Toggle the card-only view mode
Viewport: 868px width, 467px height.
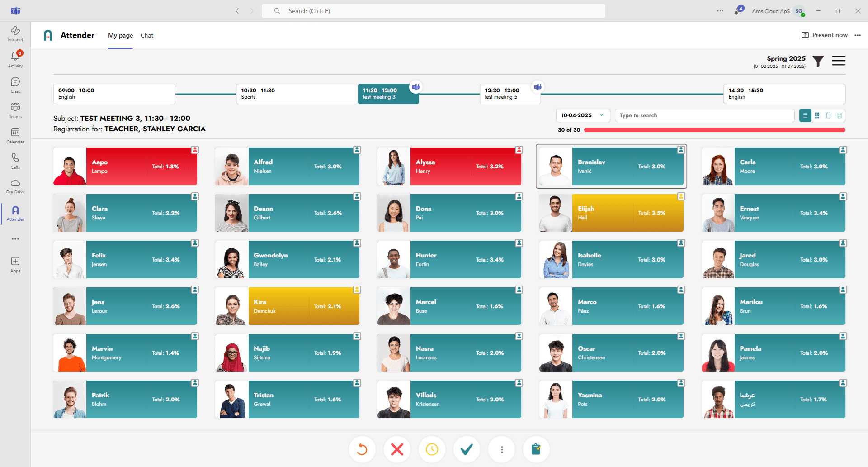point(828,115)
